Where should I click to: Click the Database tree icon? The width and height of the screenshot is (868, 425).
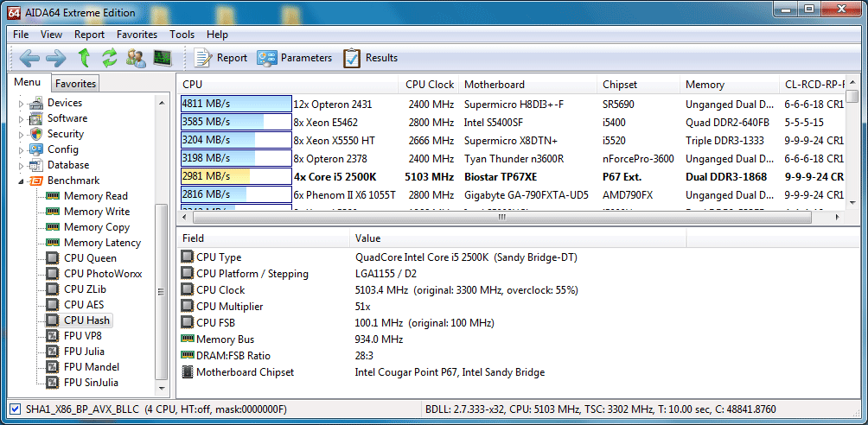(36, 165)
